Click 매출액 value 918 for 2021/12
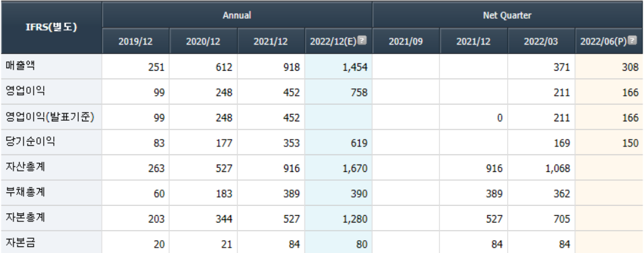 292,67
